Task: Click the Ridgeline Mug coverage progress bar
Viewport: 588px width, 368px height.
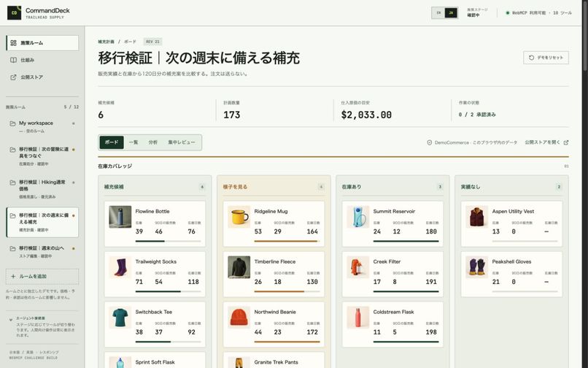Action: [x=287, y=241]
